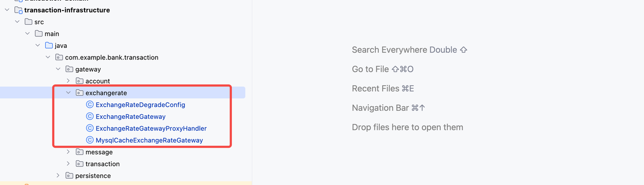
Task: Expand the account package chevron
Action: [68, 81]
